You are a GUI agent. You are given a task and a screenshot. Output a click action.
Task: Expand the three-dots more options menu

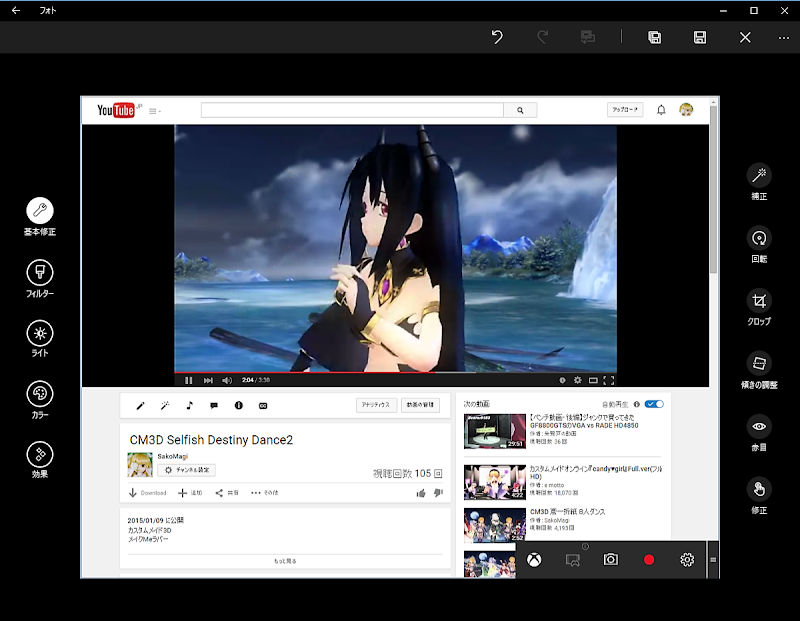(784, 37)
